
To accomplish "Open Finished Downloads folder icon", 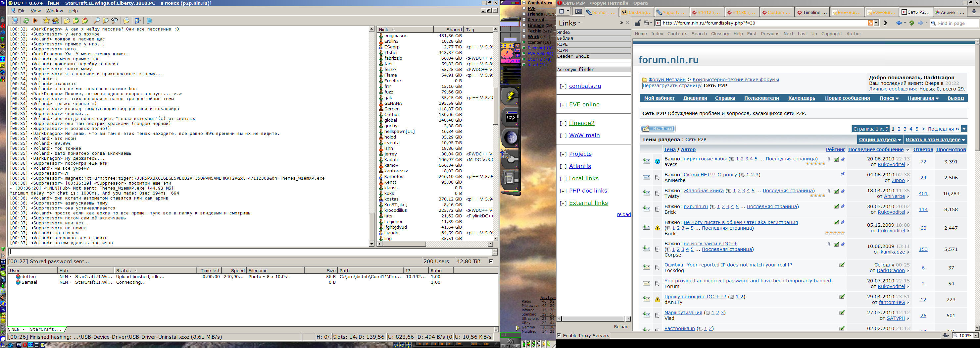I will point(76,21).
